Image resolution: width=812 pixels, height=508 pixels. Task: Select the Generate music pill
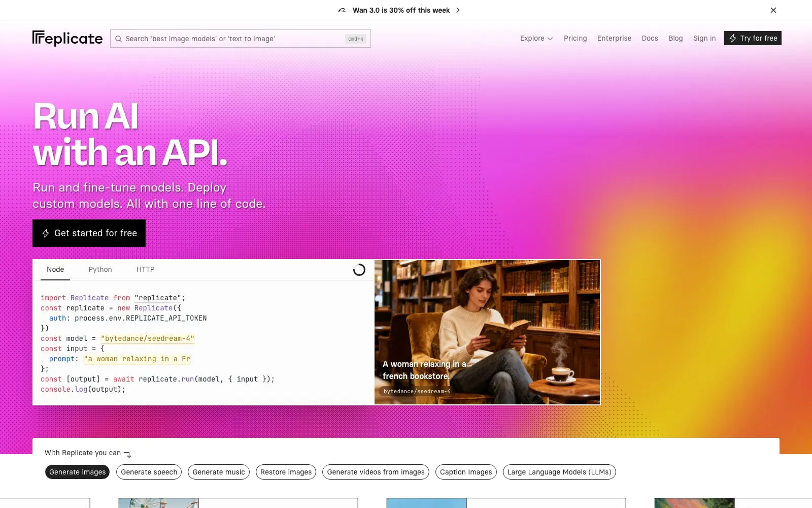[x=219, y=472]
